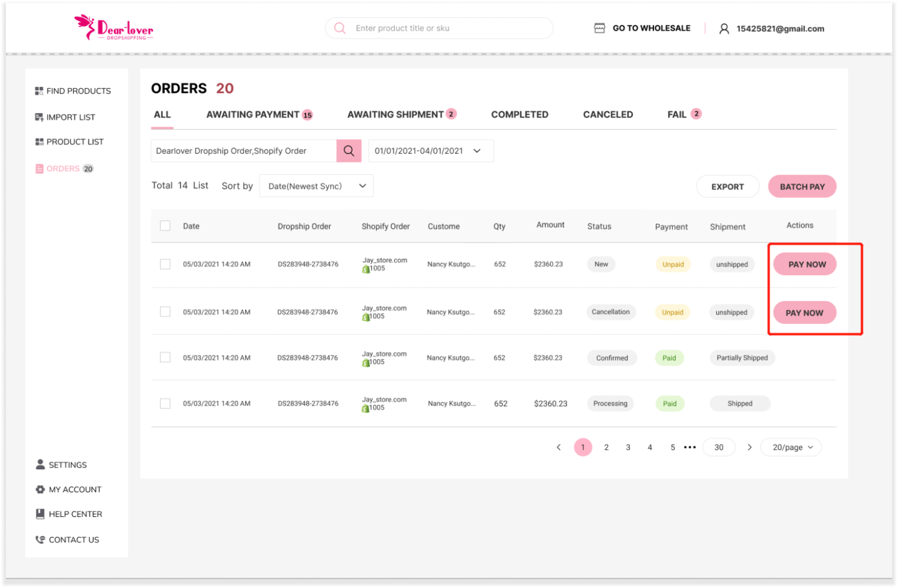The height and width of the screenshot is (588, 898).
Task: Click the Export button
Action: tap(727, 187)
